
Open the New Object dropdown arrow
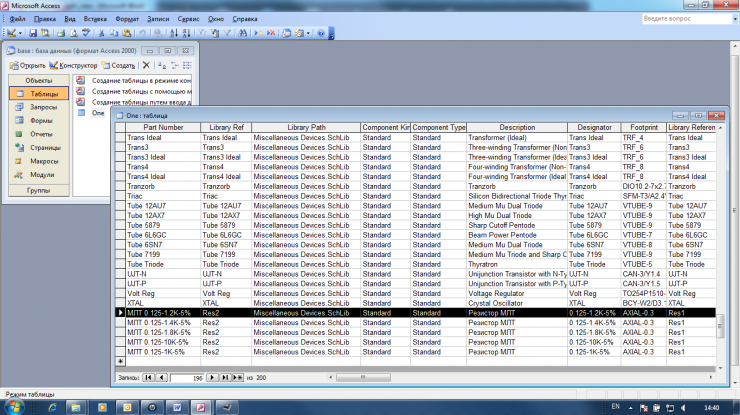[309, 33]
